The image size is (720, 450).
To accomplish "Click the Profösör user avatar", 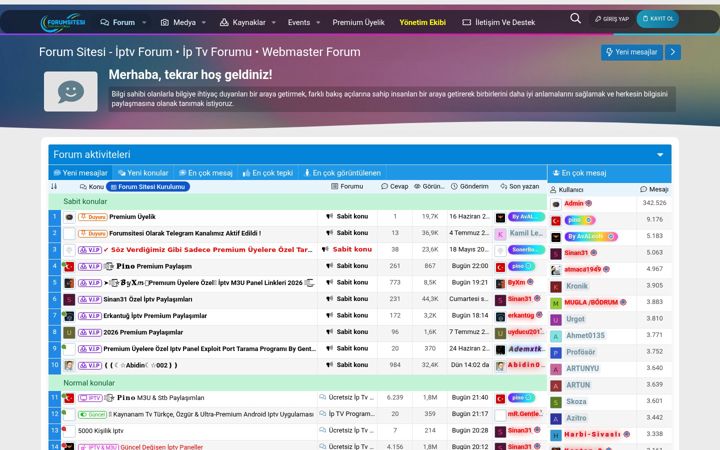I will (556, 353).
